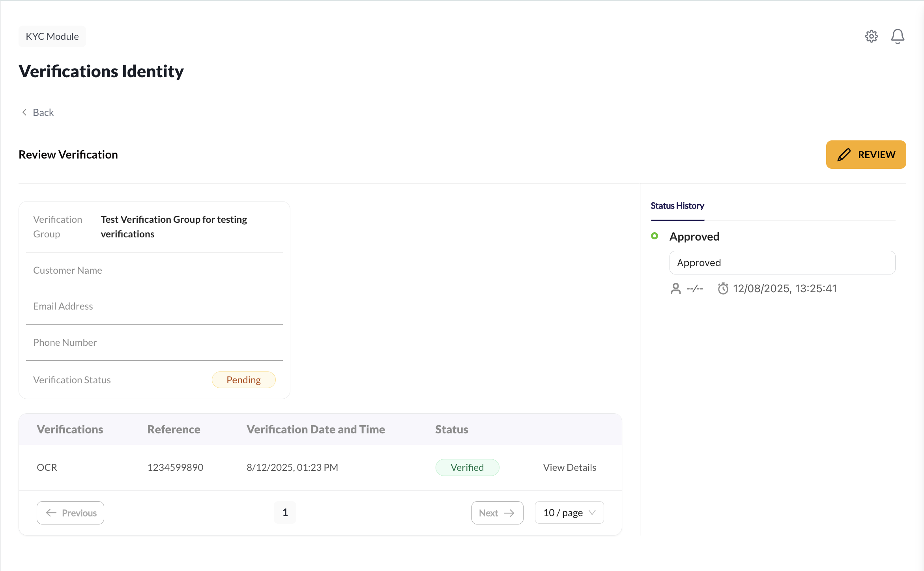This screenshot has width=924, height=571.
Task: Click the back chevron arrow
Action: point(24,112)
